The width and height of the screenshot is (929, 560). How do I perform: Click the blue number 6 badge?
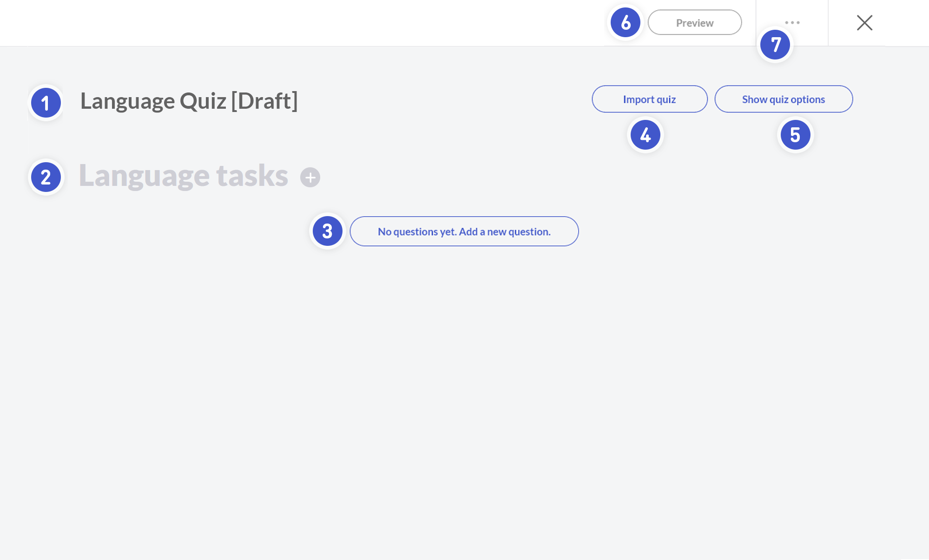pyautogui.click(x=626, y=22)
